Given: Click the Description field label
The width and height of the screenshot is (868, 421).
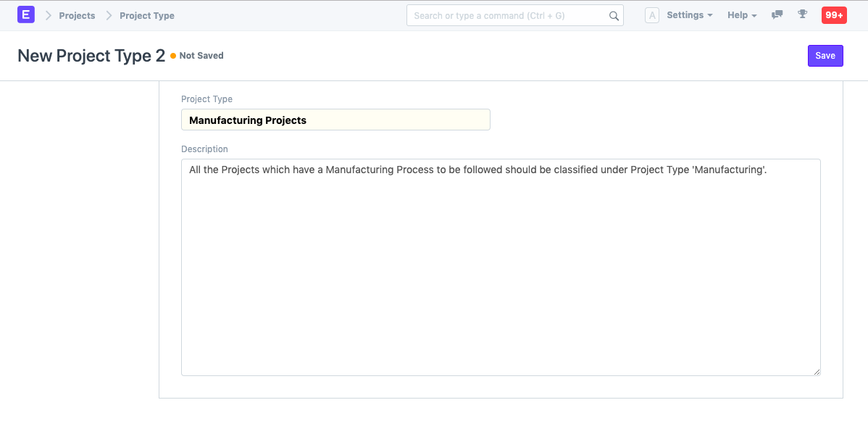Looking at the screenshot, I should tap(204, 149).
